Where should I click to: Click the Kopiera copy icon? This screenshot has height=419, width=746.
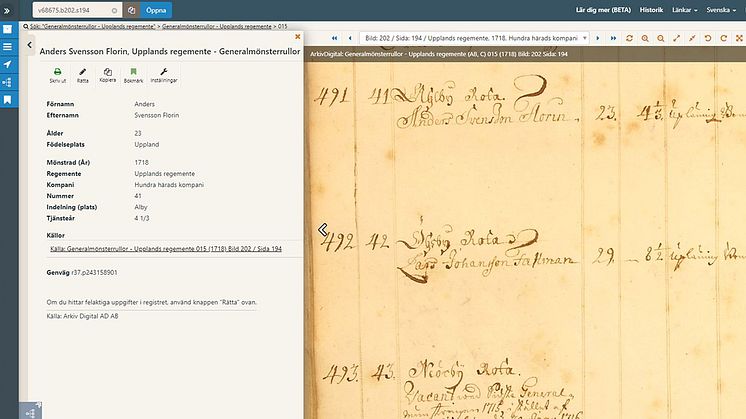108,72
